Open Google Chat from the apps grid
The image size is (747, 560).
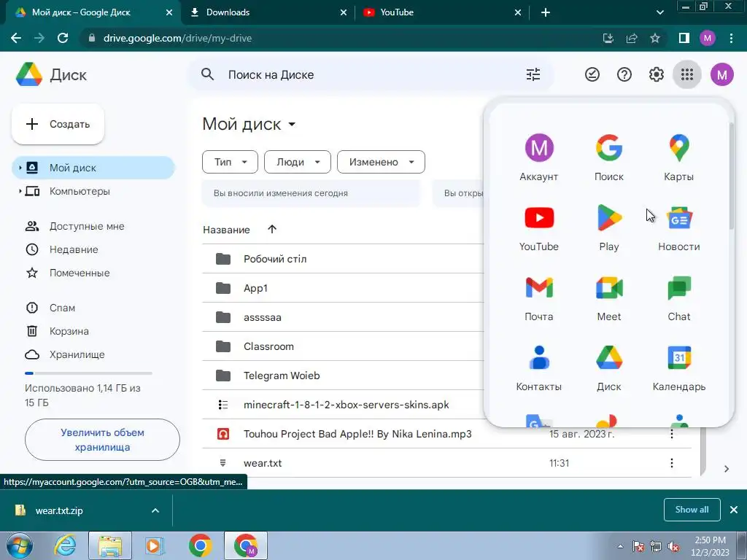point(679,297)
